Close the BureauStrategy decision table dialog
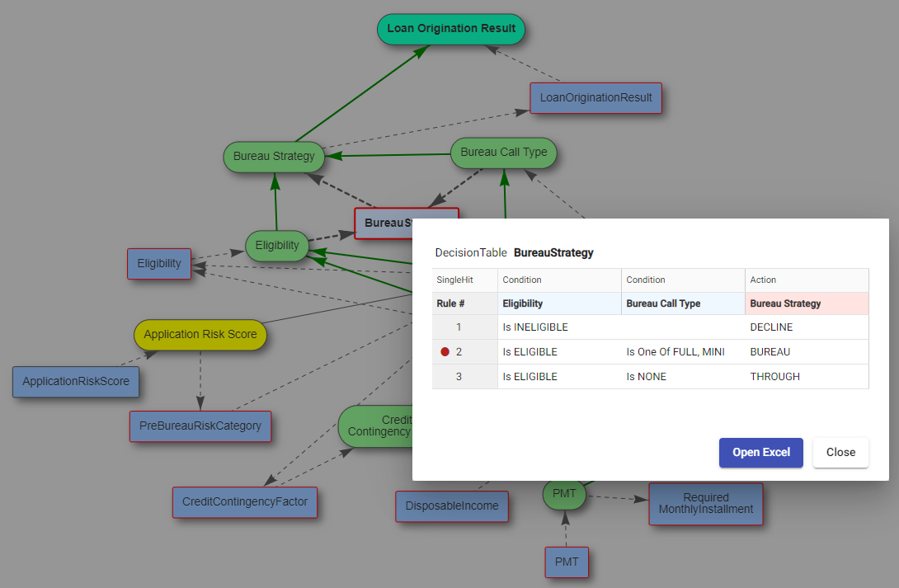 tap(840, 453)
